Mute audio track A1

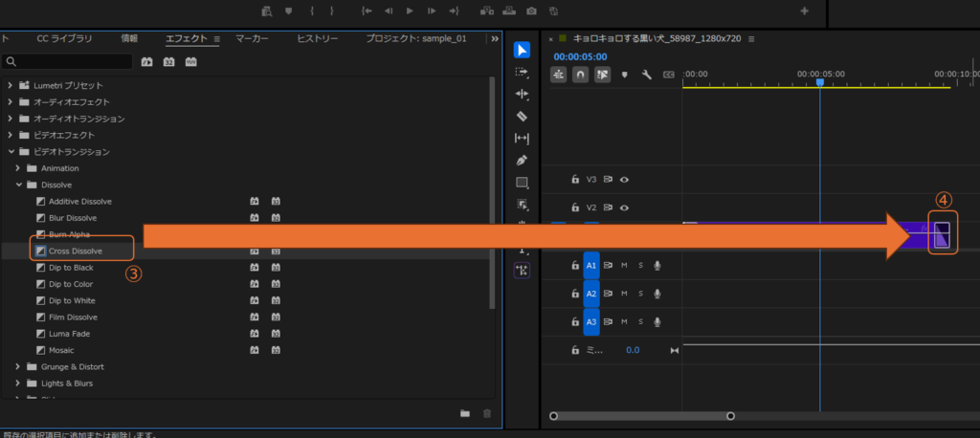[x=624, y=266]
